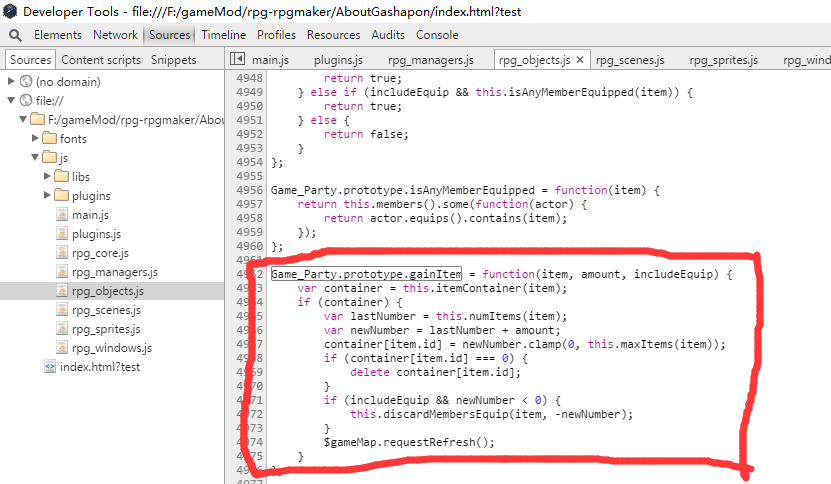Open rpg_core.js in the file tree
The width and height of the screenshot is (831, 484).
(x=100, y=253)
